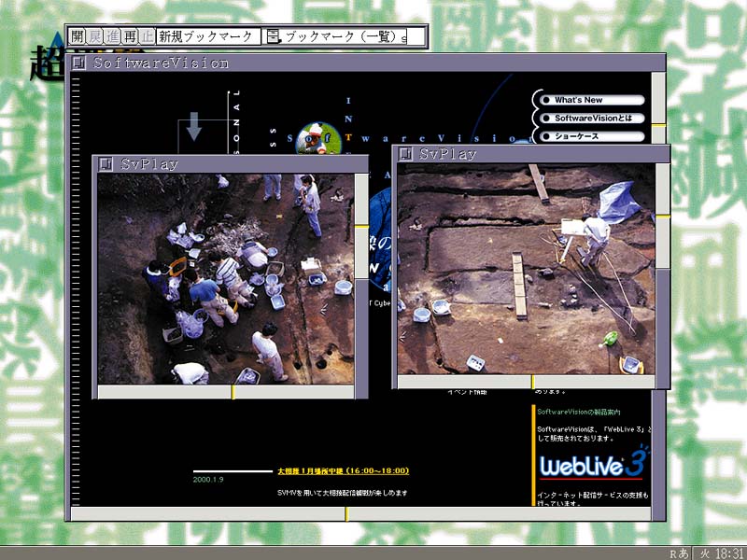Viewport: 747px width, 560px height.
Task: Click the 2000.1.9 date text
Action: coord(208,480)
